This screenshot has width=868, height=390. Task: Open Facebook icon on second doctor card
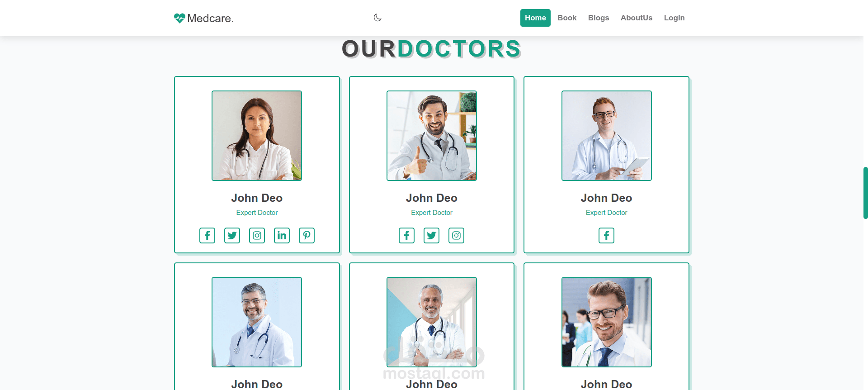point(406,235)
